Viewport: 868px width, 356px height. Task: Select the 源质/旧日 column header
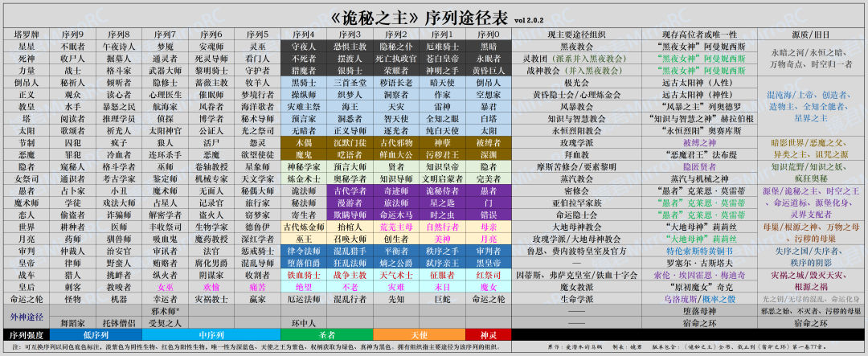[x=811, y=34]
